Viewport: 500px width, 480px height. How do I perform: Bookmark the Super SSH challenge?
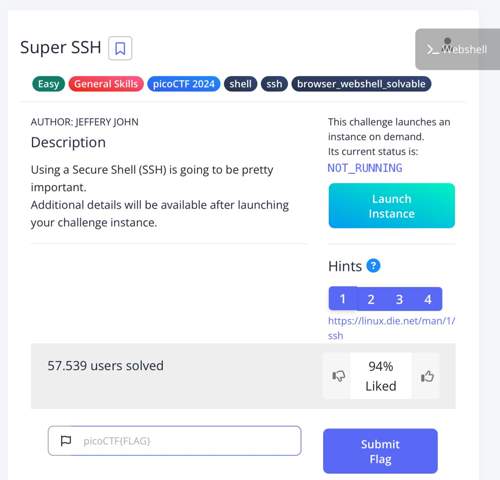tap(120, 48)
